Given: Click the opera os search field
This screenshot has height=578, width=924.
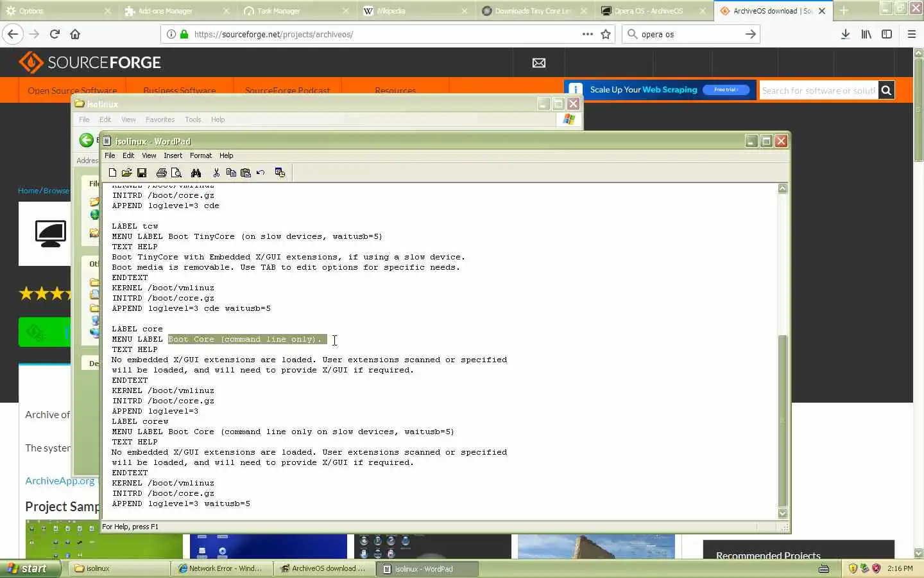Looking at the screenshot, I should click(x=690, y=34).
